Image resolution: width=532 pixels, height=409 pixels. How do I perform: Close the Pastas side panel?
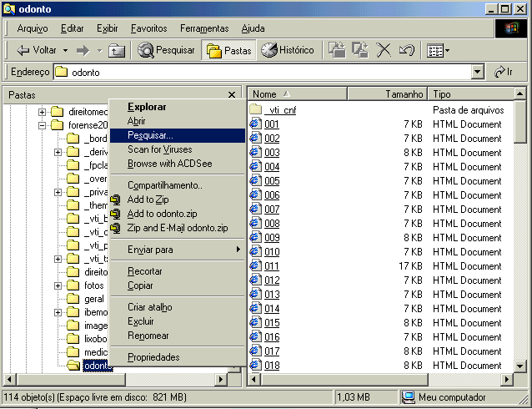pos(232,95)
